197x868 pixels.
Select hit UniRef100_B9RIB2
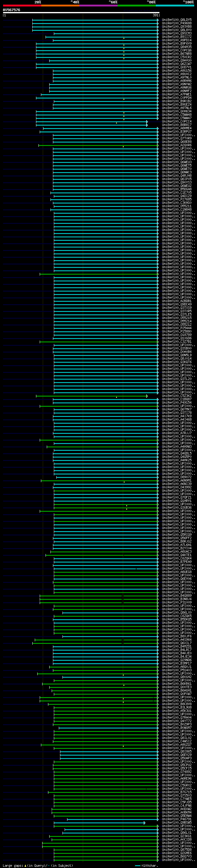(177, 101)
